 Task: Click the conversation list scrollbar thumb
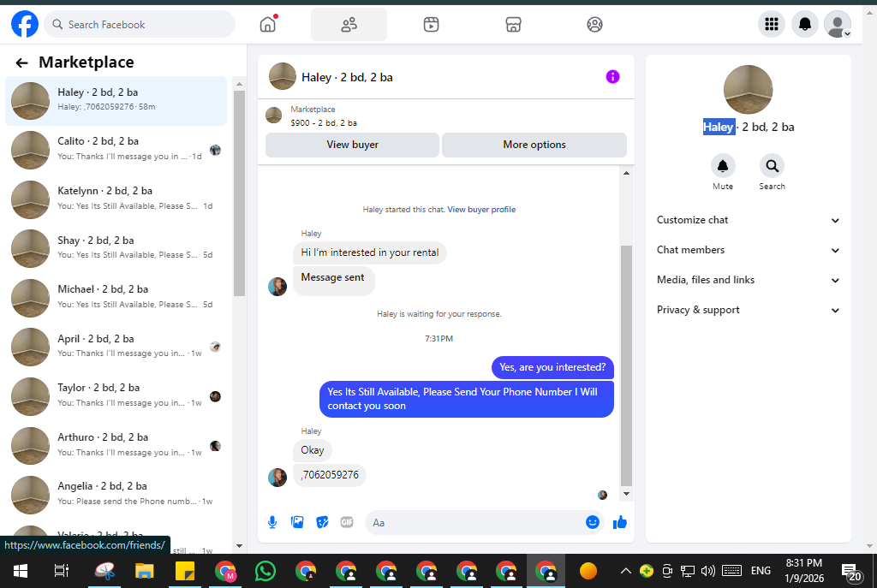click(239, 193)
